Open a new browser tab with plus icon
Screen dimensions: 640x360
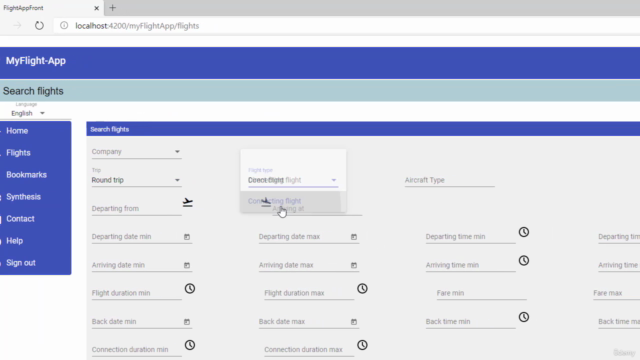pos(113,8)
